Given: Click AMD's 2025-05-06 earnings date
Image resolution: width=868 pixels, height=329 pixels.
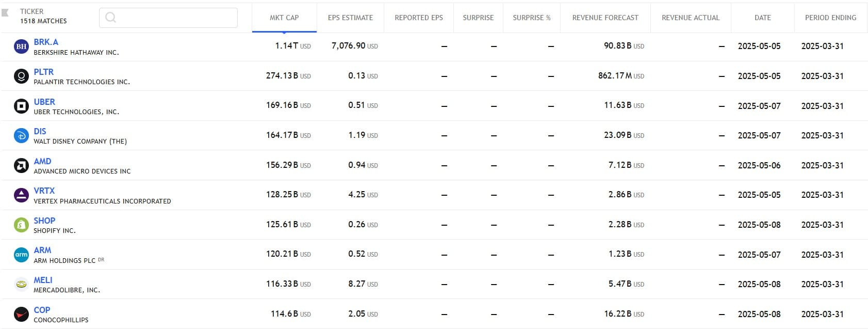Looking at the screenshot, I should [x=759, y=165].
